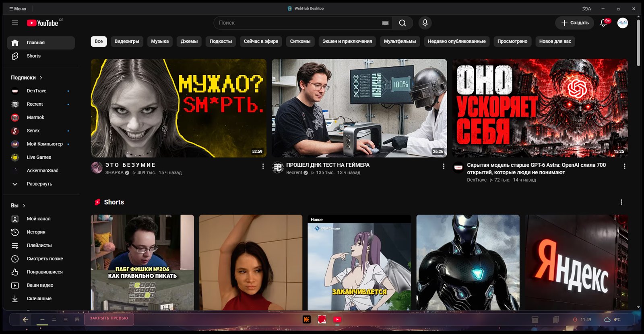Open the Shorts shelf three-dot menu
This screenshot has width=644, height=334.
[x=621, y=202]
